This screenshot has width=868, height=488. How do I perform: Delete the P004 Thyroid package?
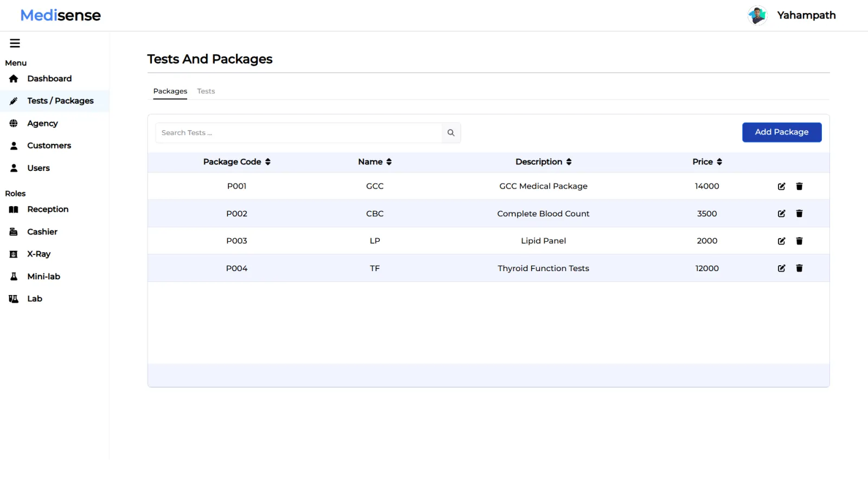click(799, 268)
